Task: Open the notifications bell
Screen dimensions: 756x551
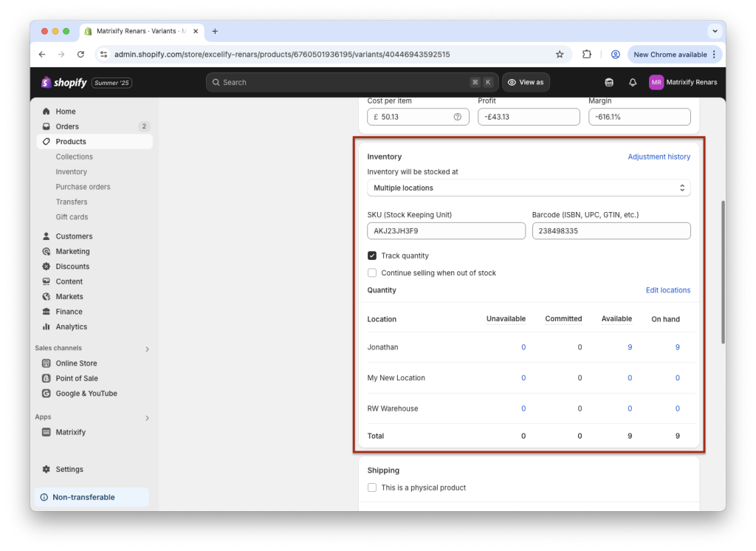Action: [633, 82]
